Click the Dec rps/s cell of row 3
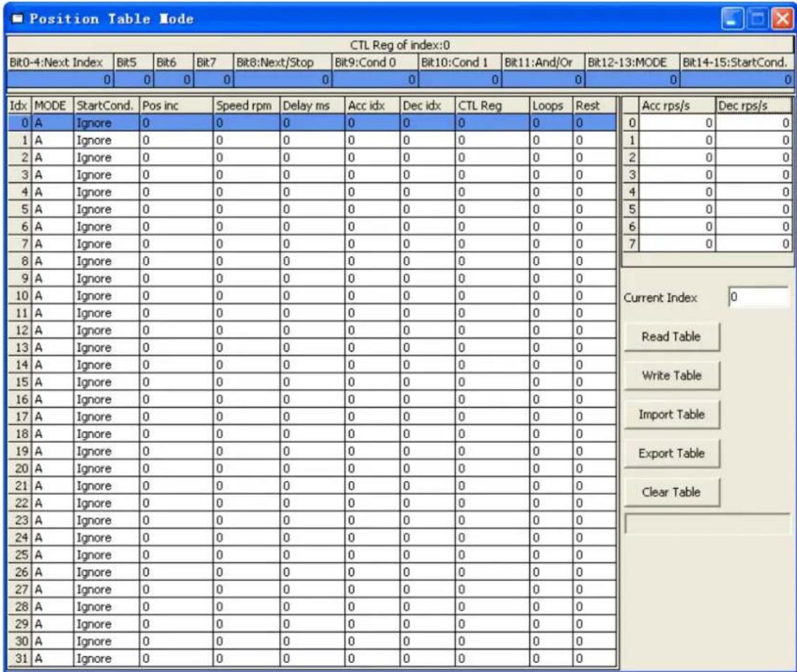This screenshot has width=797, height=672. [x=754, y=174]
